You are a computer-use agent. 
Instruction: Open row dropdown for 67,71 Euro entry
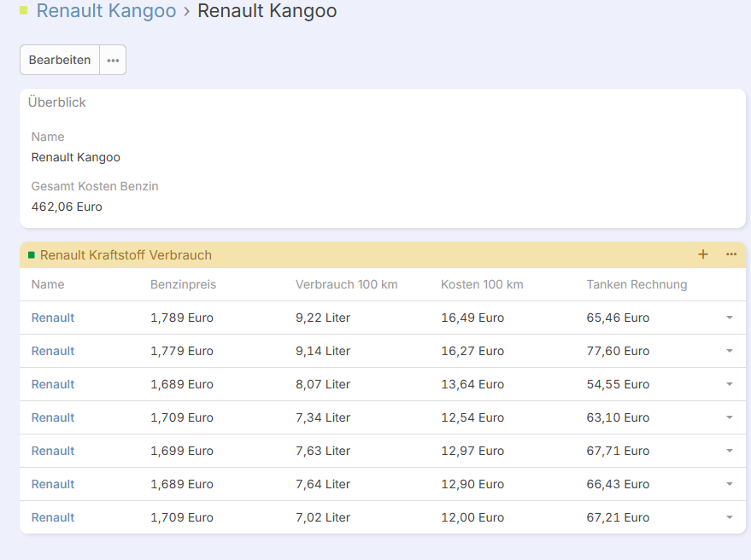click(x=729, y=451)
